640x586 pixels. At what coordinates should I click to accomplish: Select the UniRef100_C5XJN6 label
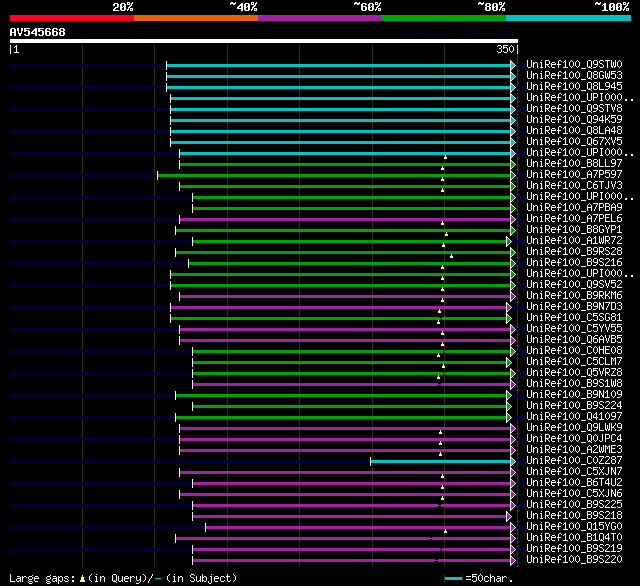(574, 494)
